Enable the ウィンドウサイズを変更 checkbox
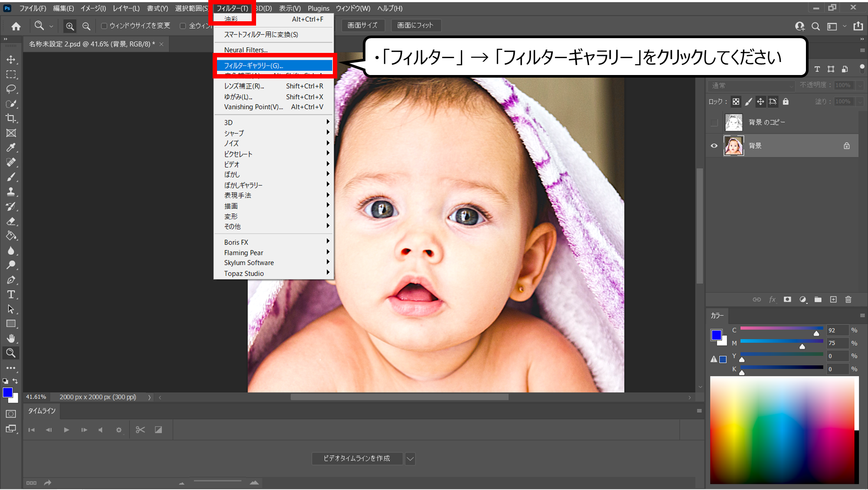The image size is (868, 490). tap(104, 26)
